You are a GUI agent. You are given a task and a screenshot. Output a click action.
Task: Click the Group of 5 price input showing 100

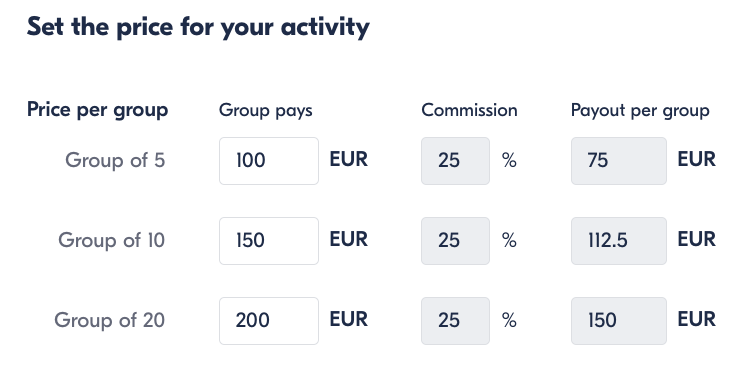coord(269,161)
